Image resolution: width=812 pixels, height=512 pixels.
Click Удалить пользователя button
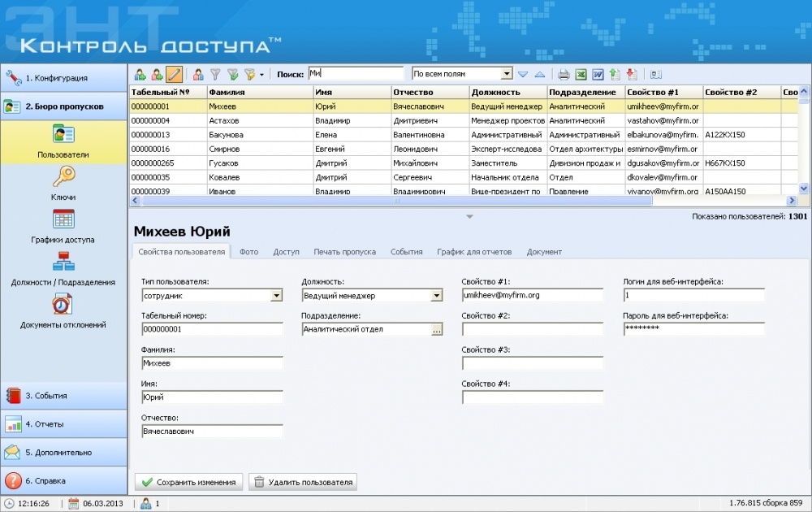point(303,482)
